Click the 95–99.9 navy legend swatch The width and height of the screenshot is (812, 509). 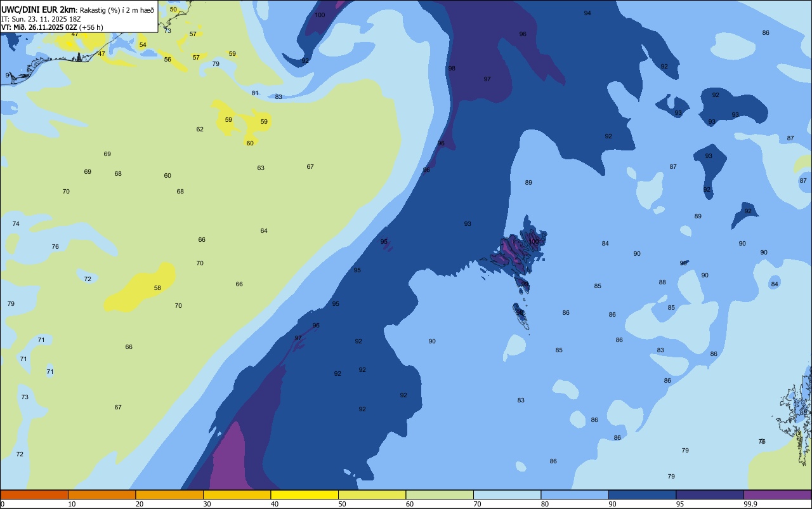tap(710, 494)
